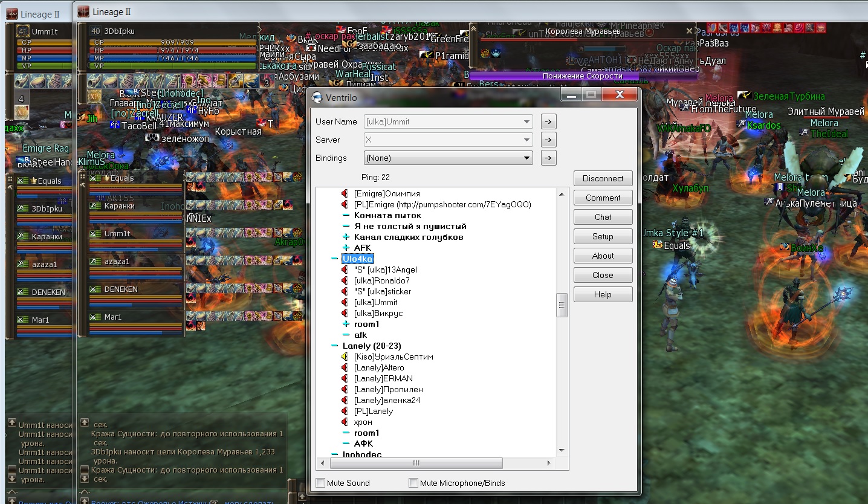Viewport: 868px width, 504px height.
Task: Click the drum buff icon under 3DbIpku's status bars
Action: coord(109,81)
